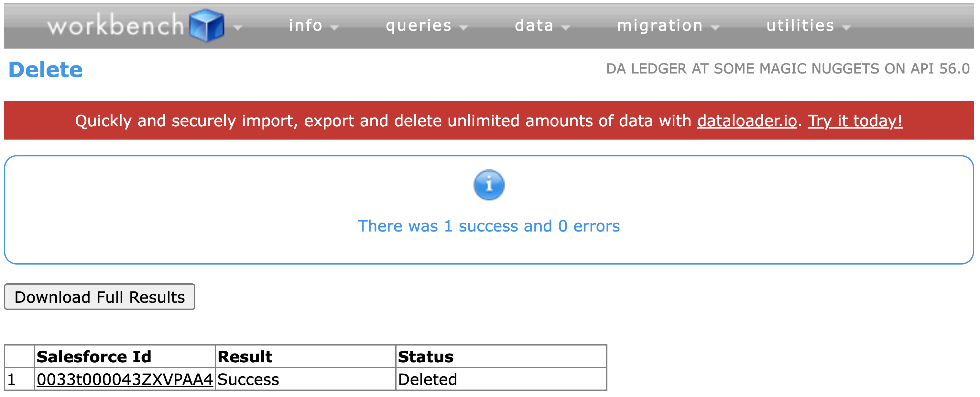This screenshot has width=980, height=397.
Task: Click Download Full Results button
Action: click(x=99, y=297)
